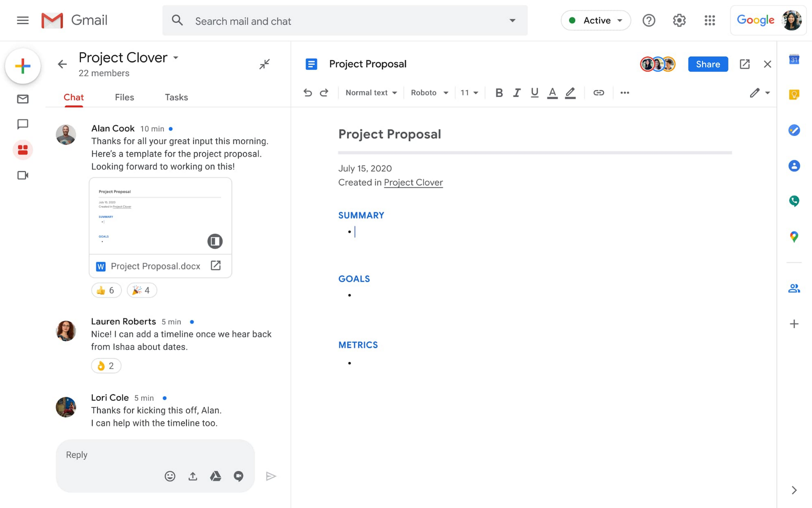Click the Undo icon
The height and width of the screenshot is (508, 812).
[309, 93]
